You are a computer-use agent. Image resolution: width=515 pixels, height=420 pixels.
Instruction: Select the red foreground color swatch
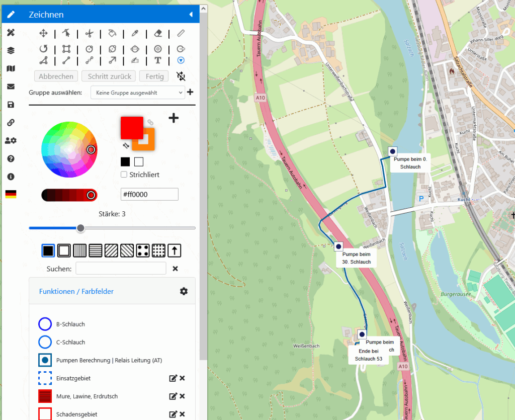pyautogui.click(x=132, y=128)
